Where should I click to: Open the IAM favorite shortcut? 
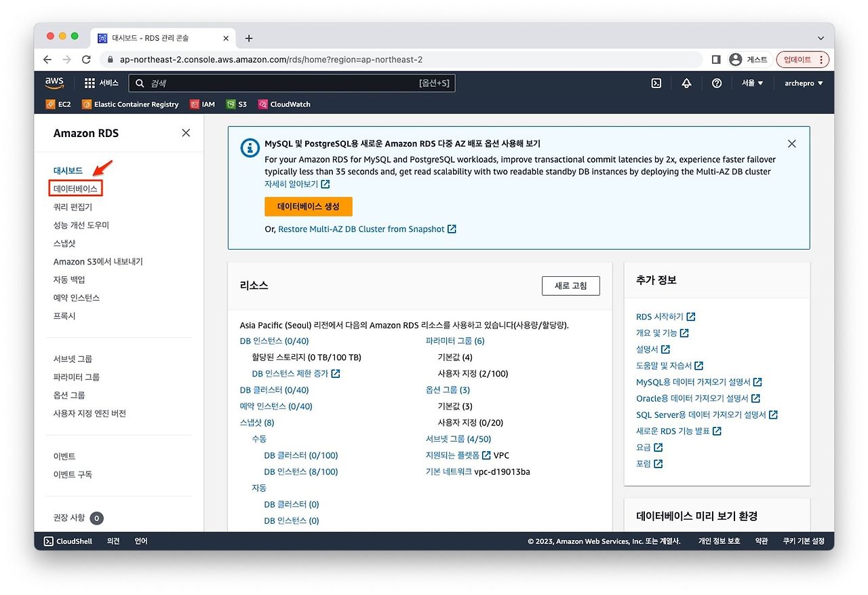click(x=203, y=104)
